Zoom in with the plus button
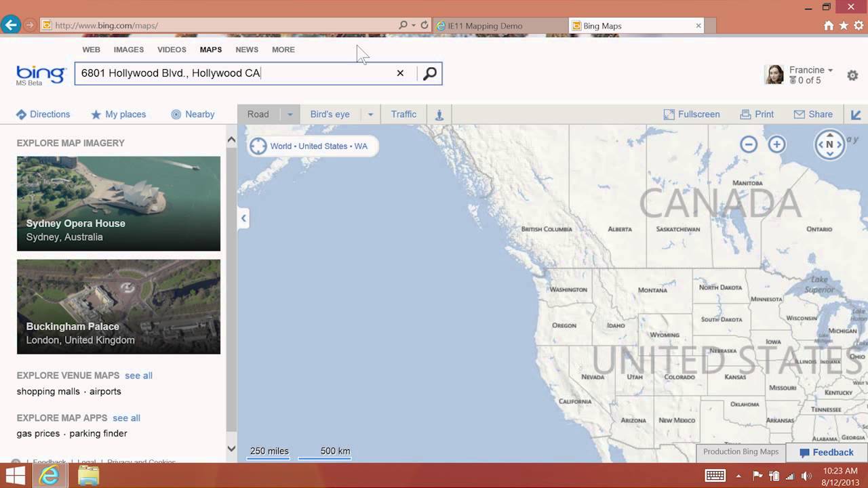The image size is (868, 488). coord(776,144)
